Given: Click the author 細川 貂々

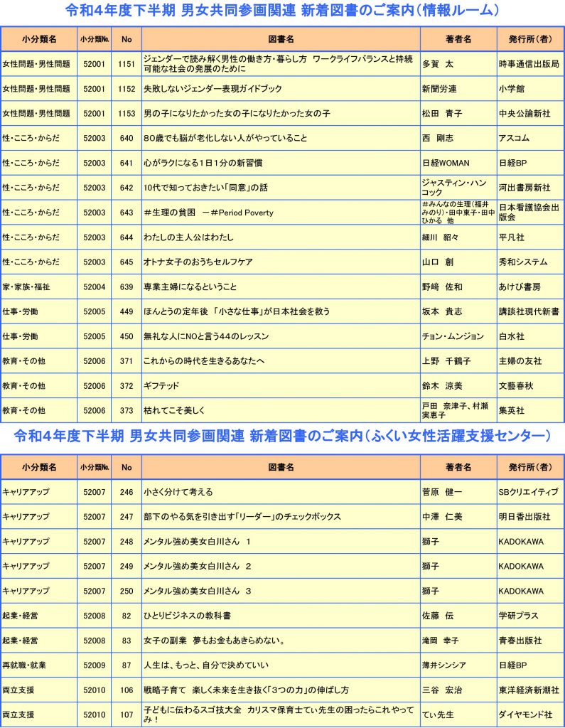Looking at the screenshot, I should (440, 237).
